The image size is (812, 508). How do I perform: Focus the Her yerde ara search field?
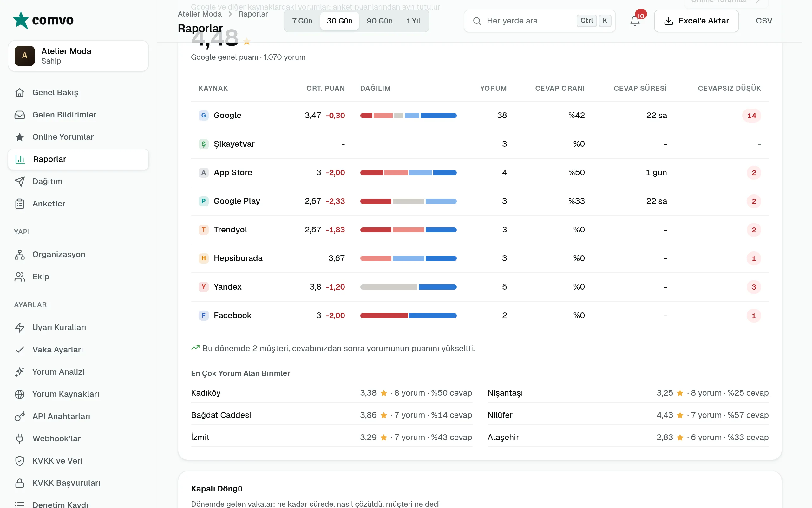pos(540,21)
